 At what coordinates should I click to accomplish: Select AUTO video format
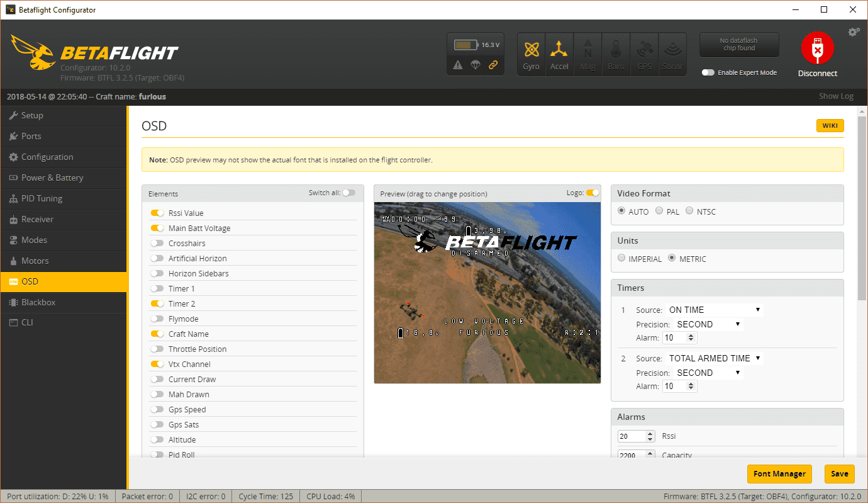coord(621,211)
